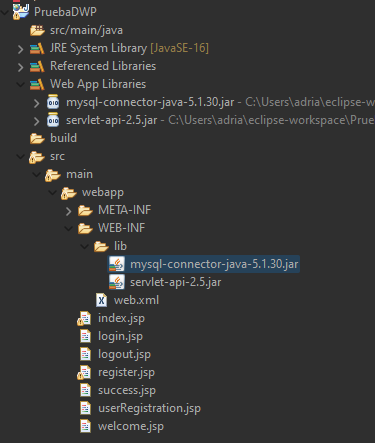This screenshot has width=375, height=443.
Task: Collapse the main folder node
Action: (x=37, y=175)
